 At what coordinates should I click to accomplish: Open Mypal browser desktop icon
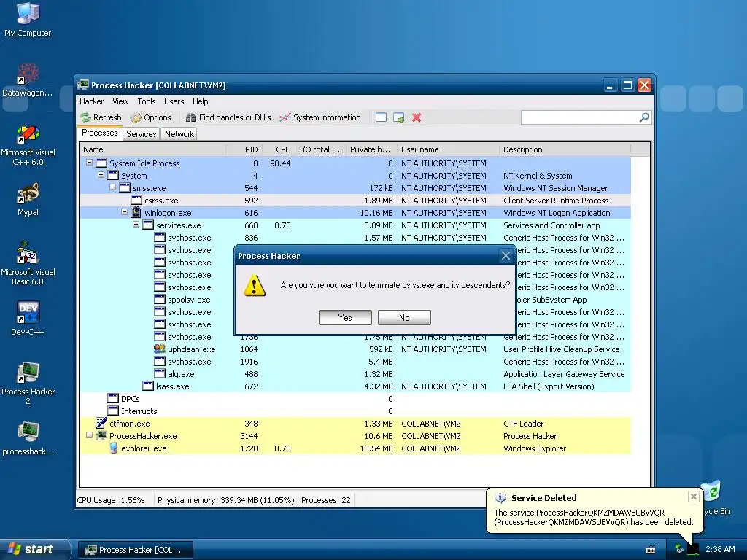[28, 200]
